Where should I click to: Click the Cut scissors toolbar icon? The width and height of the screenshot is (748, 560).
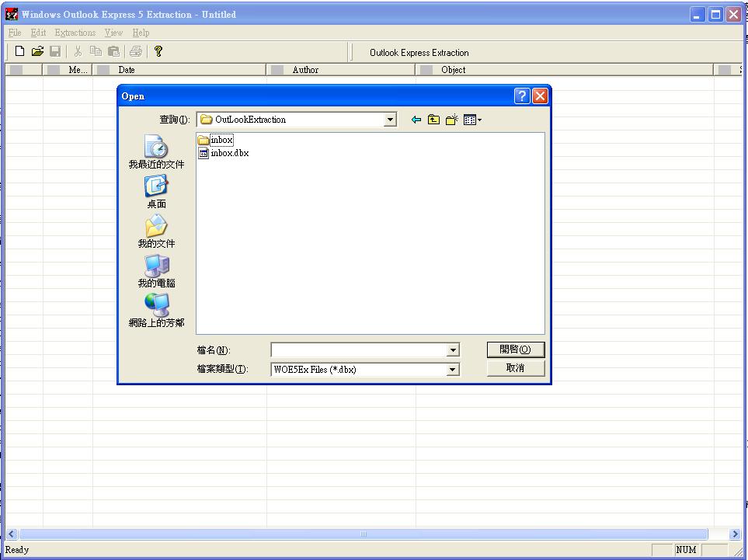pos(78,51)
